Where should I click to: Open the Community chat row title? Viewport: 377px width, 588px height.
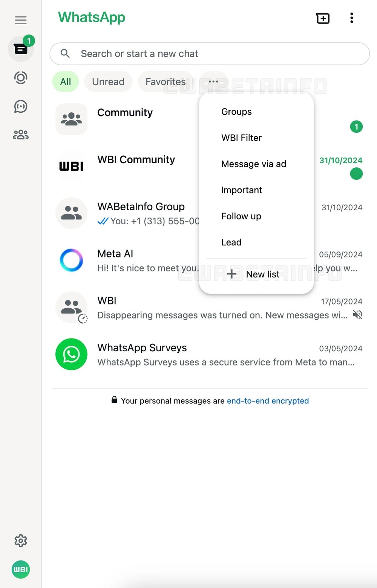(x=125, y=112)
